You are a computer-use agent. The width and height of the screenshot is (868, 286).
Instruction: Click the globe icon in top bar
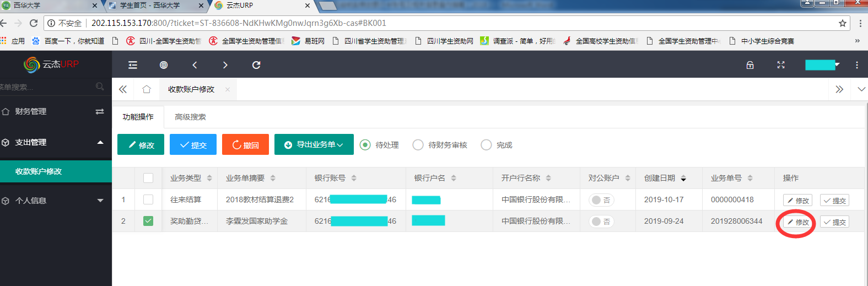164,65
